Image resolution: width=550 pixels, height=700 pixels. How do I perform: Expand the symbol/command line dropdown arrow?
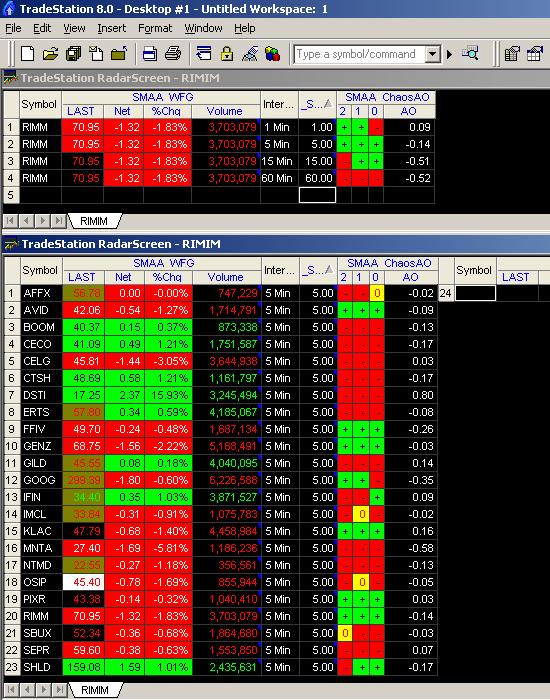click(x=432, y=54)
